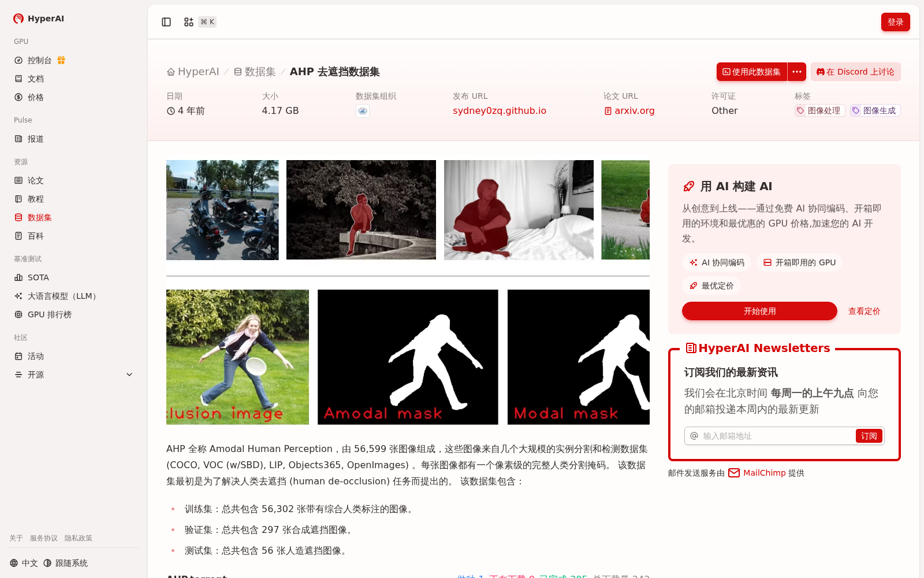The width and height of the screenshot is (924, 578).
Task: Click the 图像处理 tag
Action: pos(820,110)
